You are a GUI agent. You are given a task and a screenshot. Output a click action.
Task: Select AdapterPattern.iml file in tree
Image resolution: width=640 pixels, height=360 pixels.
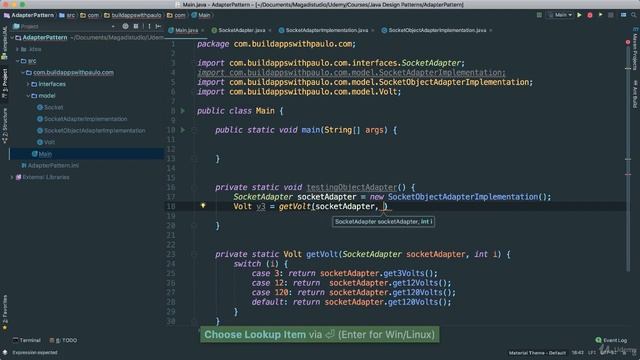(x=50, y=165)
